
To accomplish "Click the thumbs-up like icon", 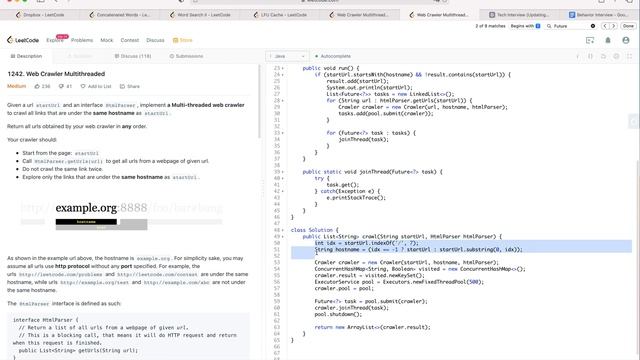I will [x=37, y=86].
